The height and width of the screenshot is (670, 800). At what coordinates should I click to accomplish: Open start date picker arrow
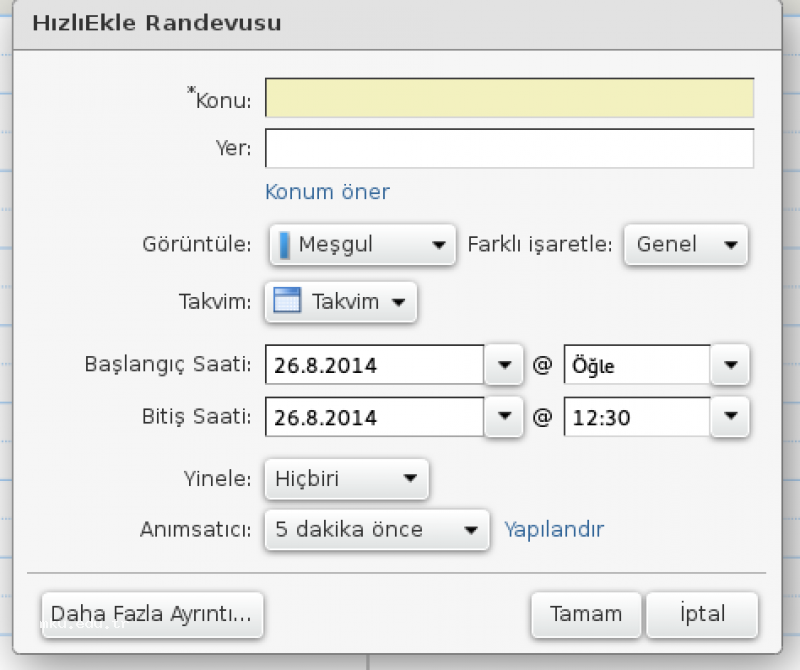click(x=504, y=364)
